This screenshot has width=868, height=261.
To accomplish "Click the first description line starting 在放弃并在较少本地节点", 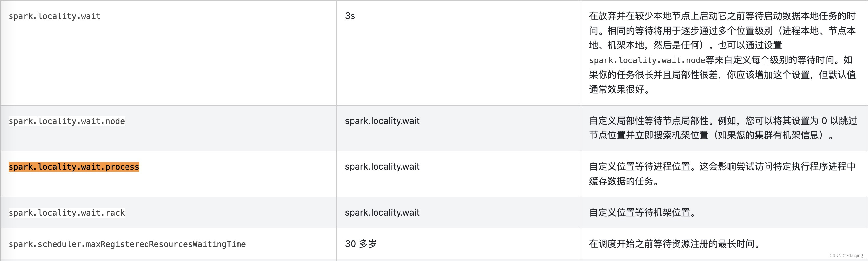I will pyautogui.click(x=722, y=16).
